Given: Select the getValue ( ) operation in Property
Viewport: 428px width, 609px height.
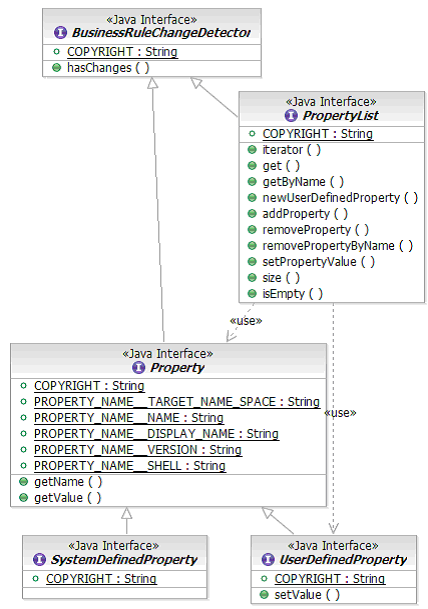Looking at the screenshot, I should pos(68,498).
